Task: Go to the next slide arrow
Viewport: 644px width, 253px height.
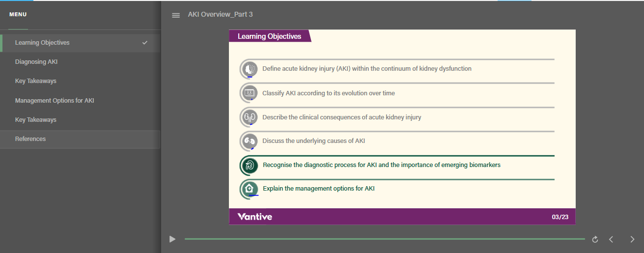Action: 632,239
